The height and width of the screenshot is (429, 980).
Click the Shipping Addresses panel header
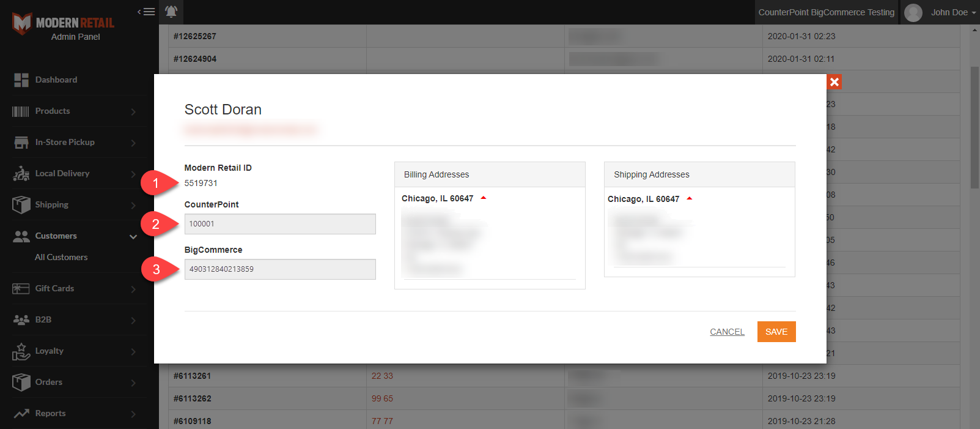coord(699,174)
